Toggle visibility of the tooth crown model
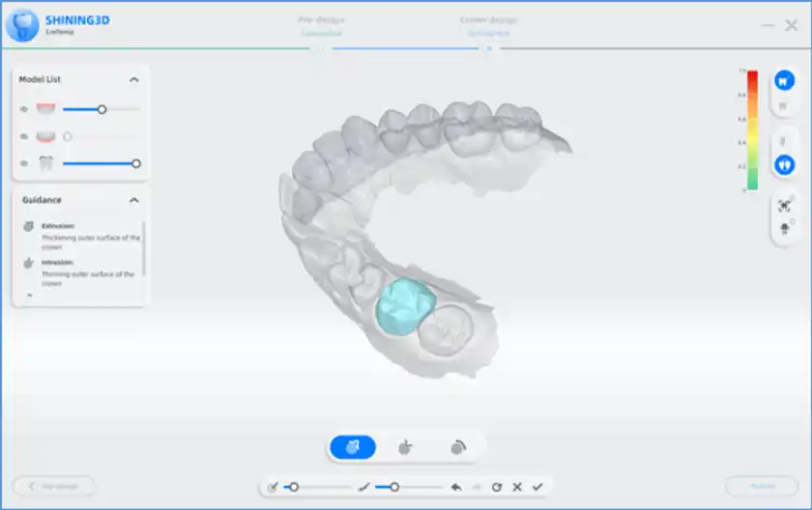812x510 pixels. pos(24,164)
